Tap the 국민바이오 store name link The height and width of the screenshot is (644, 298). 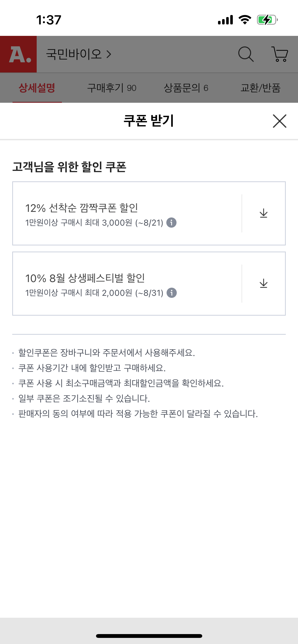tap(74, 54)
